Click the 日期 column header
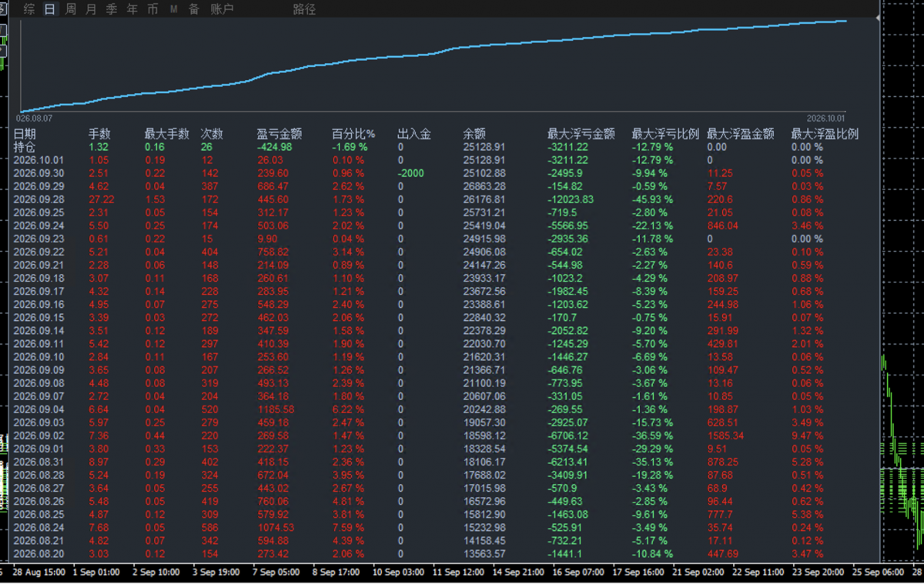924x584 pixels. point(25,134)
